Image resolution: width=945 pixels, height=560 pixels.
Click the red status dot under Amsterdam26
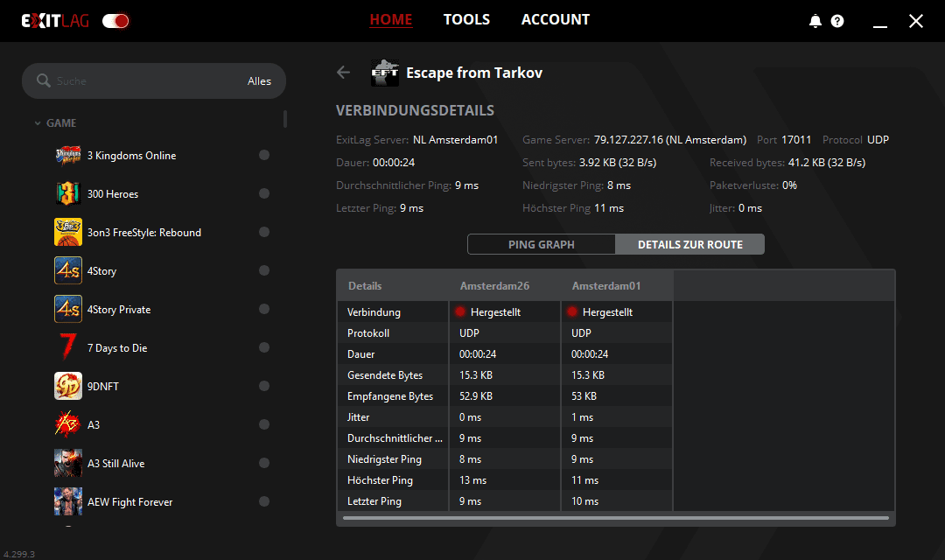point(460,311)
